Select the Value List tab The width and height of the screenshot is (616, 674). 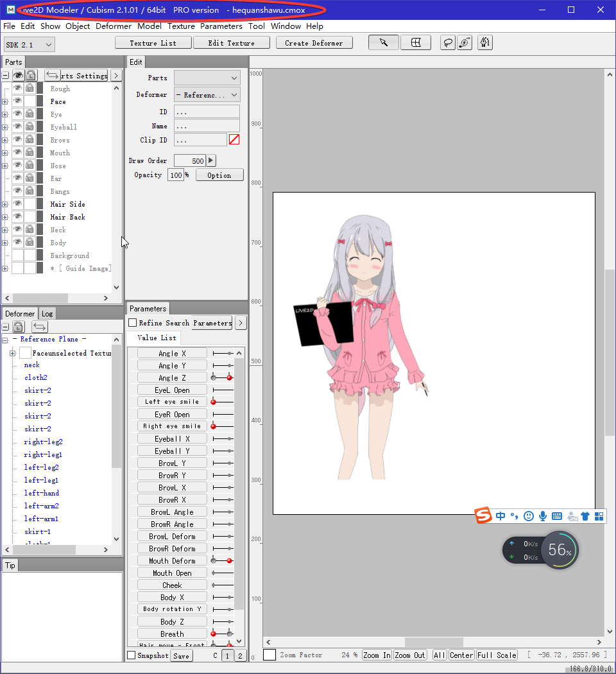pyautogui.click(x=157, y=338)
